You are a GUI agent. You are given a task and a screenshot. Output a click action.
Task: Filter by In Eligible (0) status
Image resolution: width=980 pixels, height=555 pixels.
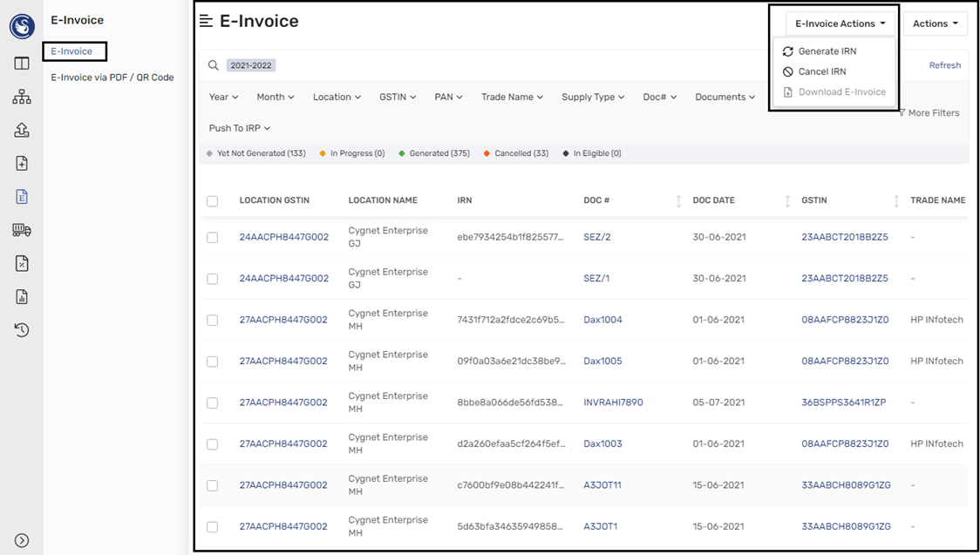coord(592,153)
